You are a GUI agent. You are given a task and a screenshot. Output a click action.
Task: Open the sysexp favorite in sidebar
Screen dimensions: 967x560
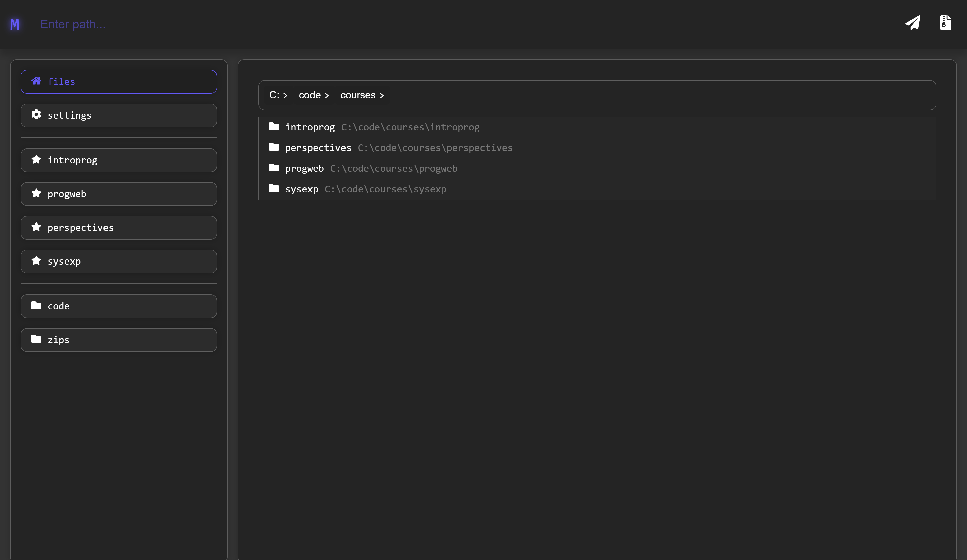click(x=119, y=262)
